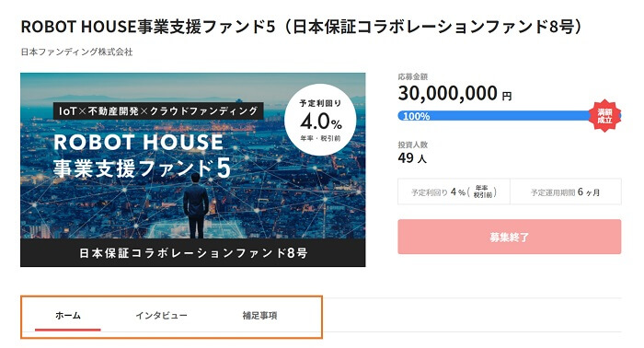Image resolution: width=644 pixels, height=348 pixels.
Task: Click the 予定利回り 4% info box
Action: tap(454, 191)
